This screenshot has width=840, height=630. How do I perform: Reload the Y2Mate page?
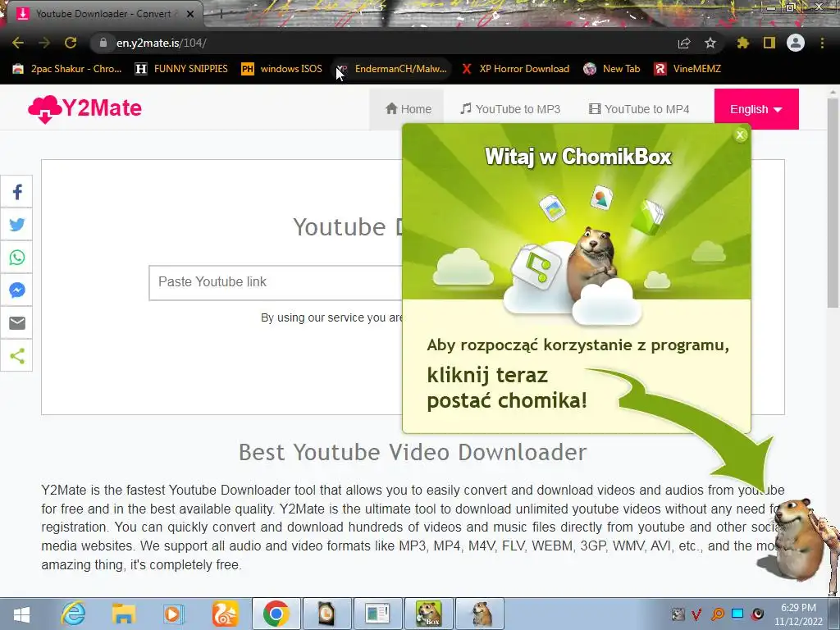[x=71, y=43]
